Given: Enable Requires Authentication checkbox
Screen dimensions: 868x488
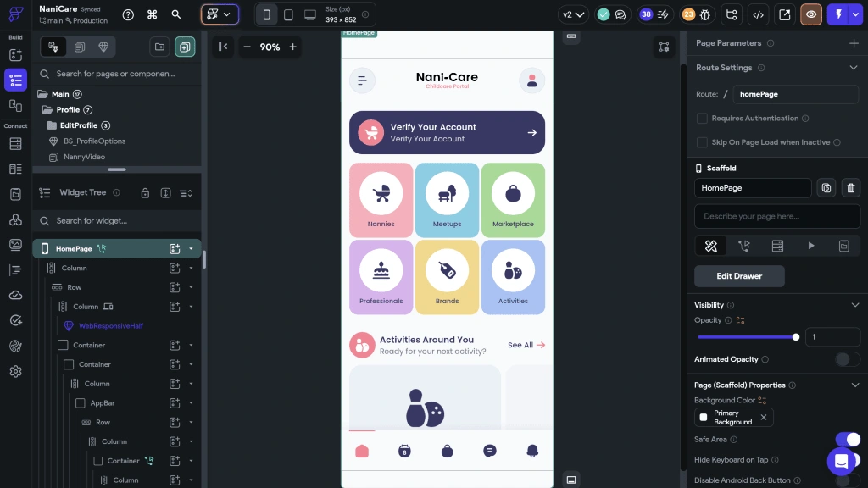Looking at the screenshot, I should 702,119.
